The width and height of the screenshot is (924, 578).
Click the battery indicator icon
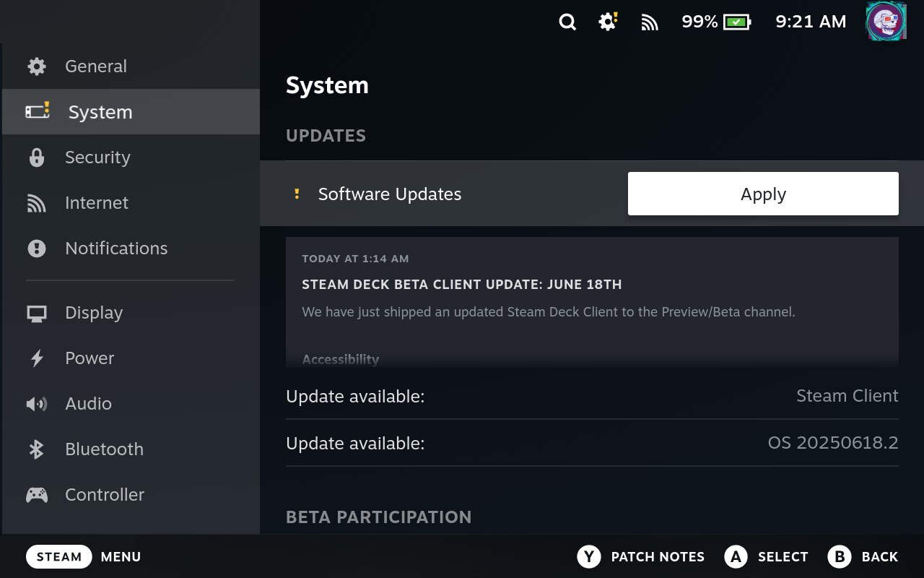(737, 22)
